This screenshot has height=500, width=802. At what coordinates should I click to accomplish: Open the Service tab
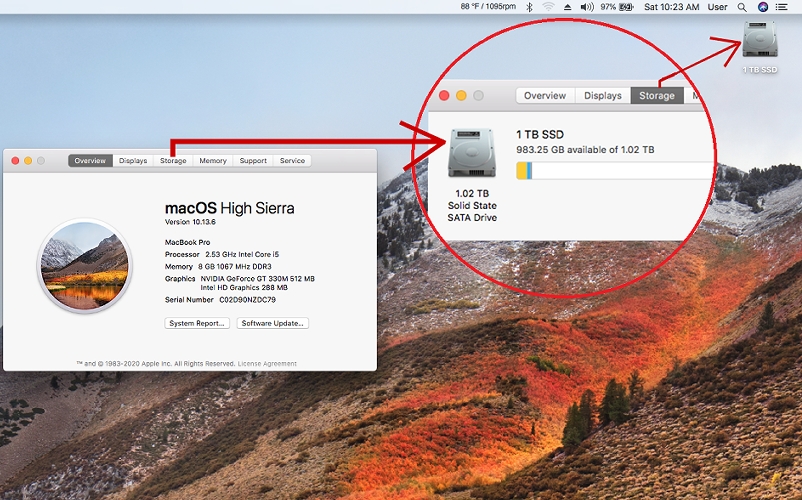click(x=292, y=161)
